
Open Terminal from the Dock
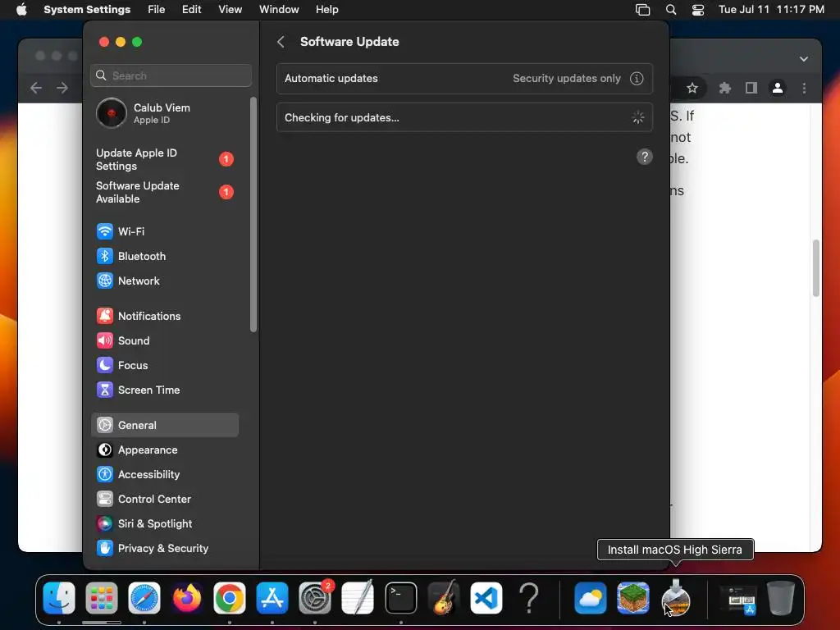pos(400,598)
